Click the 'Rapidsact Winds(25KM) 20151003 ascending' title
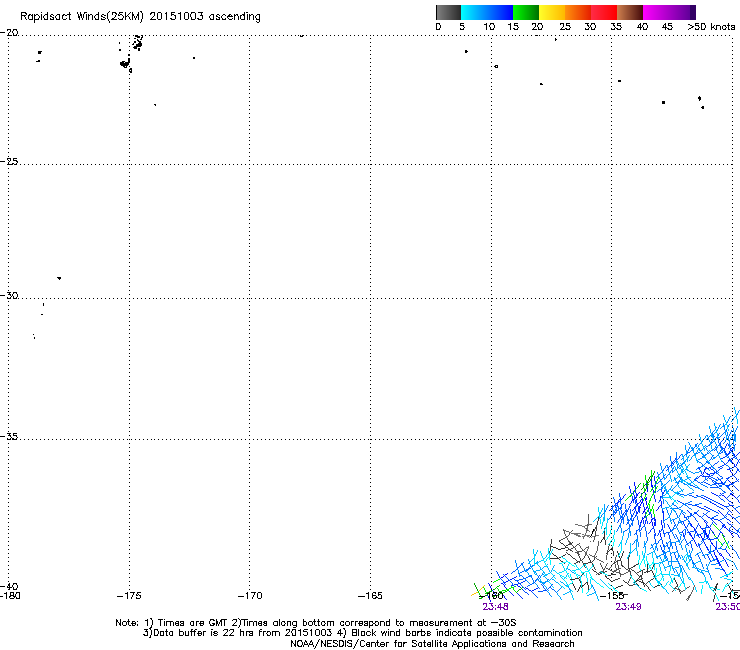The width and height of the screenshot is (740, 650). pyautogui.click(x=140, y=17)
